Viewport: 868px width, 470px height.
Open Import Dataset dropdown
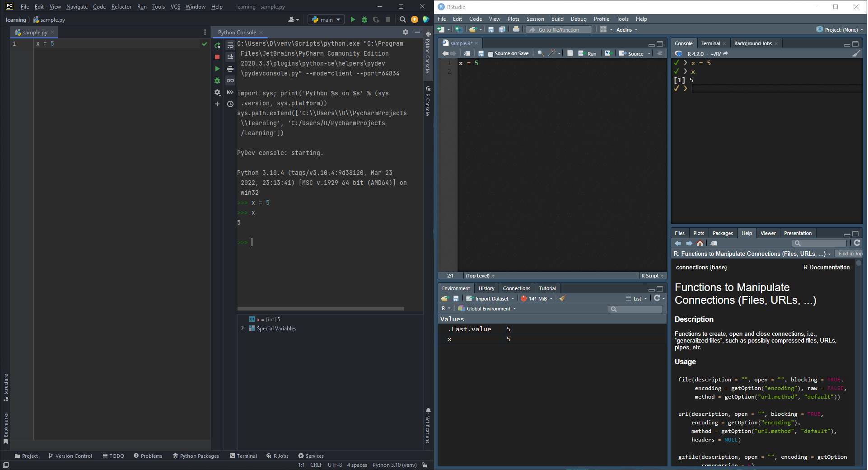(490, 298)
